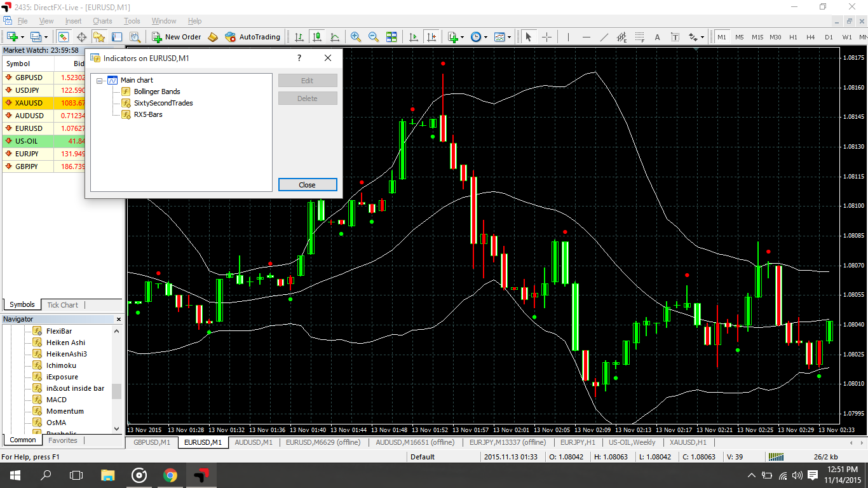Open the Strategy Tester icon
This screenshot has width=868, height=488.
pyautogui.click(x=134, y=37)
